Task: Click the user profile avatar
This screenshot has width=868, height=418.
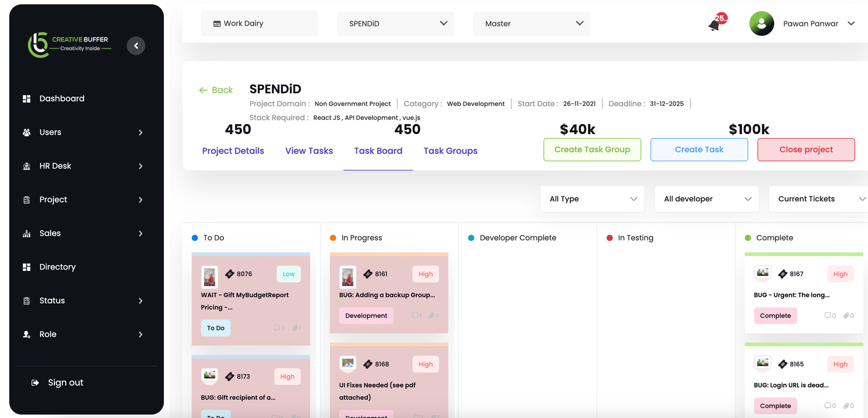Action: click(x=761, y=24)
